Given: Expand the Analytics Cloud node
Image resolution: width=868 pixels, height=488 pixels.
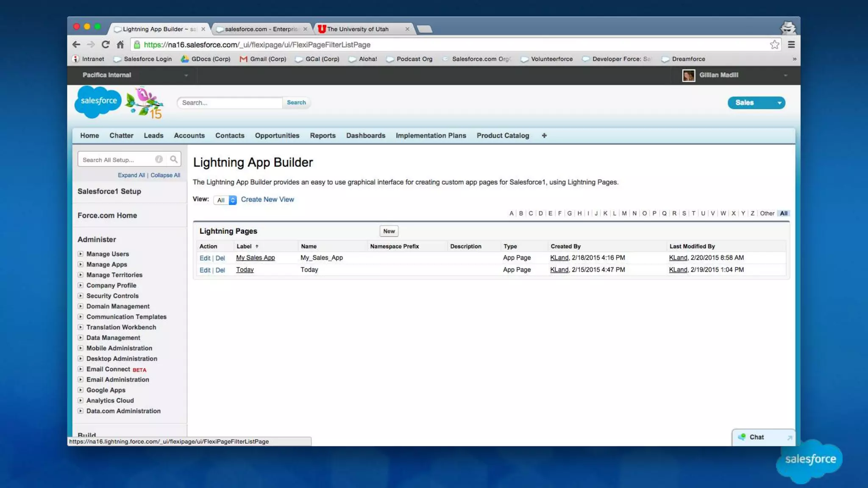Looking at the screenshot, I should click(x=81, y=400).
